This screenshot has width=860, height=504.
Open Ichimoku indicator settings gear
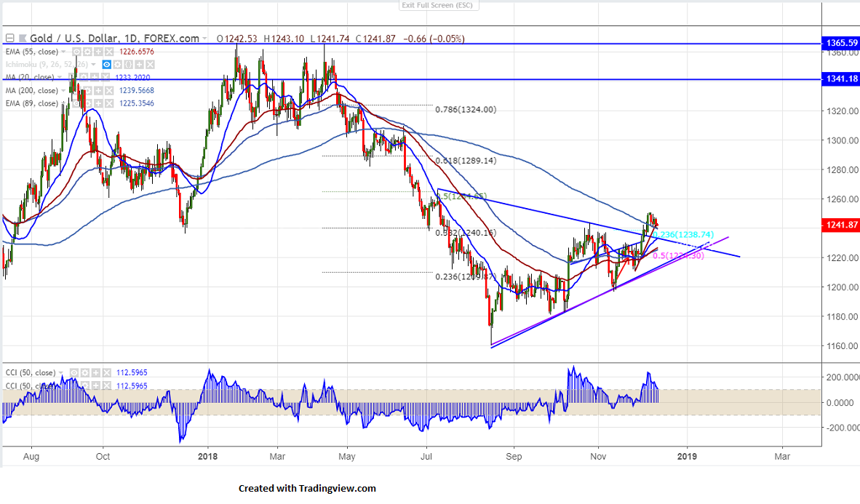pyautogui.click(x=118, y=65)
